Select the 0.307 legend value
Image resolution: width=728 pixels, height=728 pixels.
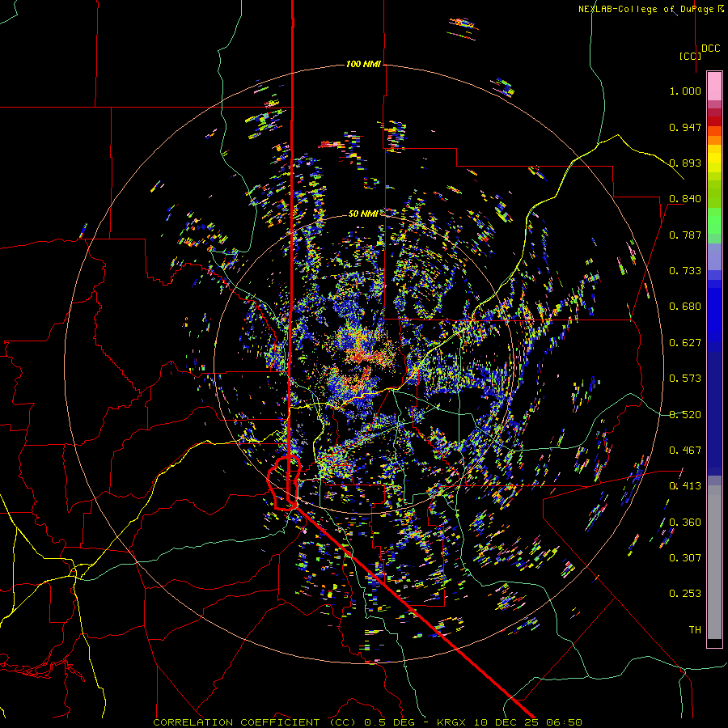685,558
